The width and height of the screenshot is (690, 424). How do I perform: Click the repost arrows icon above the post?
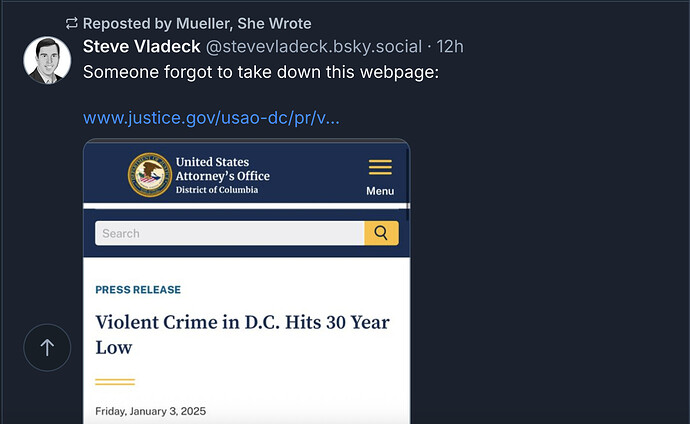(71, 23)
